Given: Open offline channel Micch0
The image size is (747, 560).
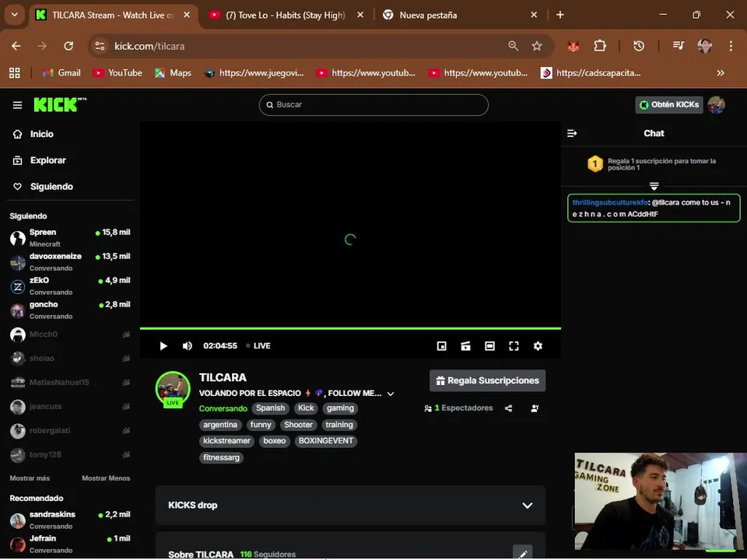Looking at the screenshot, I should (x=70, y=334).
